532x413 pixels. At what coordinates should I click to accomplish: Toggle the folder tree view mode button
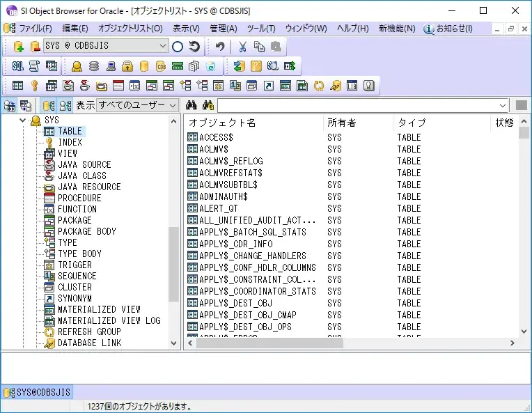49,105
